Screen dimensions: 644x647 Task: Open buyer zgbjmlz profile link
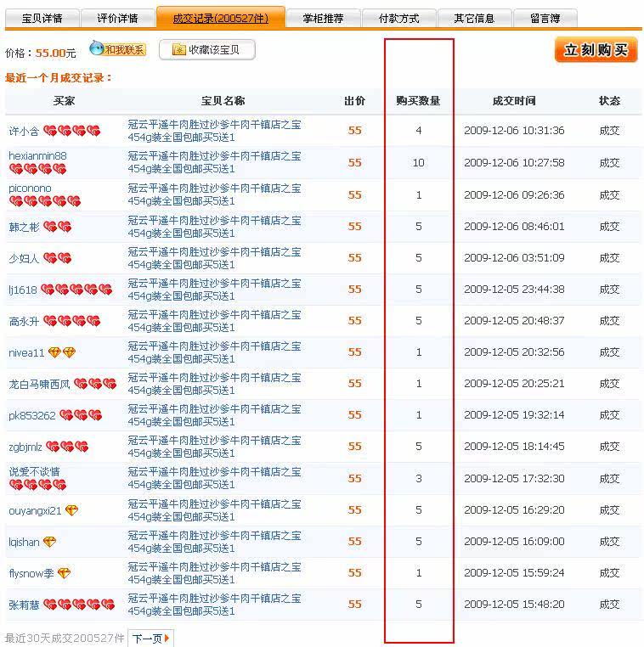point(25,447)
